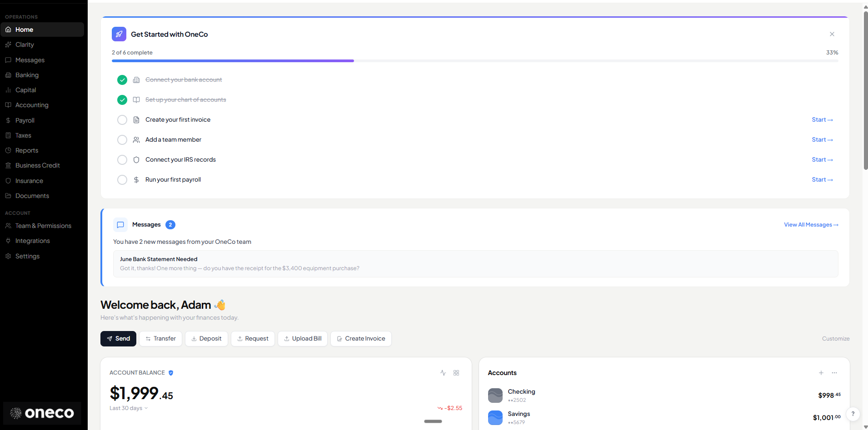Expand the Last 30 days dropdown
This screenshot has width=868, height=430.
tap(129, 408)
